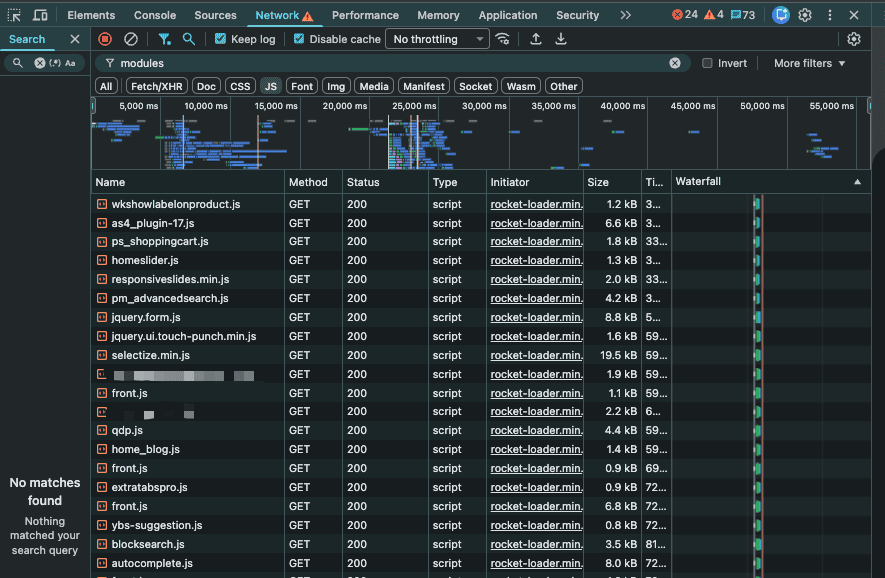Toggle match case Aa search option
Viewport: 885px width, 578px height.
[70, 63]
